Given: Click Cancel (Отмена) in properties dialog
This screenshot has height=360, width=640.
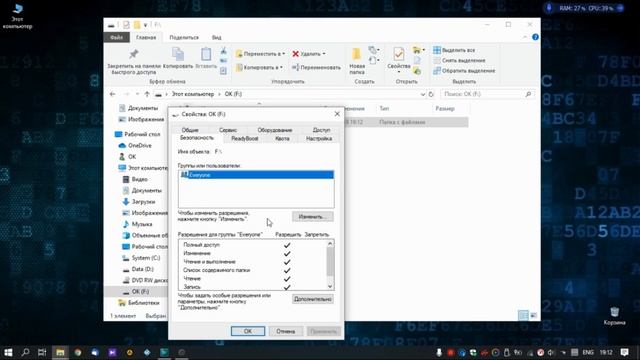Looking at the screenshot, I should pyautogui.click(x=286, y=331).
